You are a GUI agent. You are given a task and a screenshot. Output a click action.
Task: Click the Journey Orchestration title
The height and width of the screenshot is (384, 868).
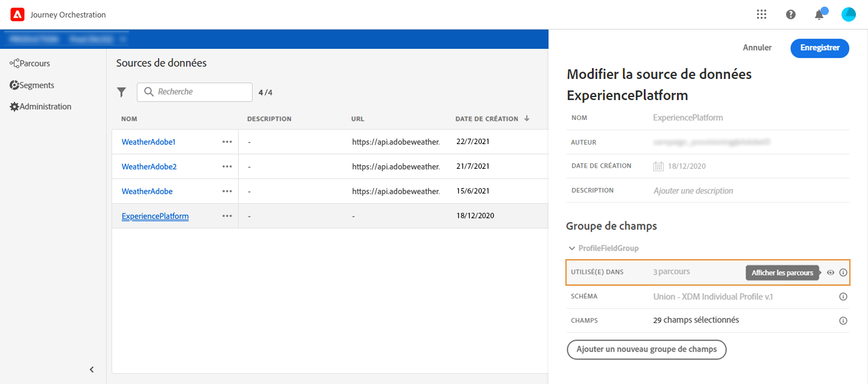tap(68, 14)
